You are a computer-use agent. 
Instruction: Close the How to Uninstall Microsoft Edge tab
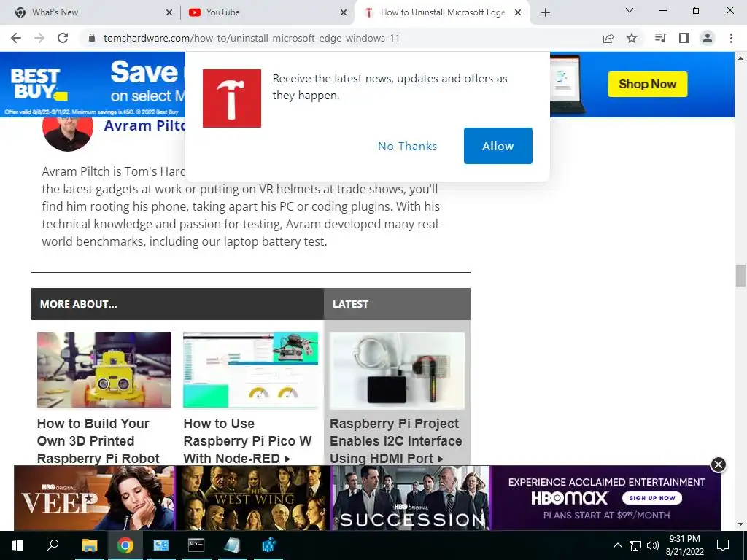click(518, 12)
